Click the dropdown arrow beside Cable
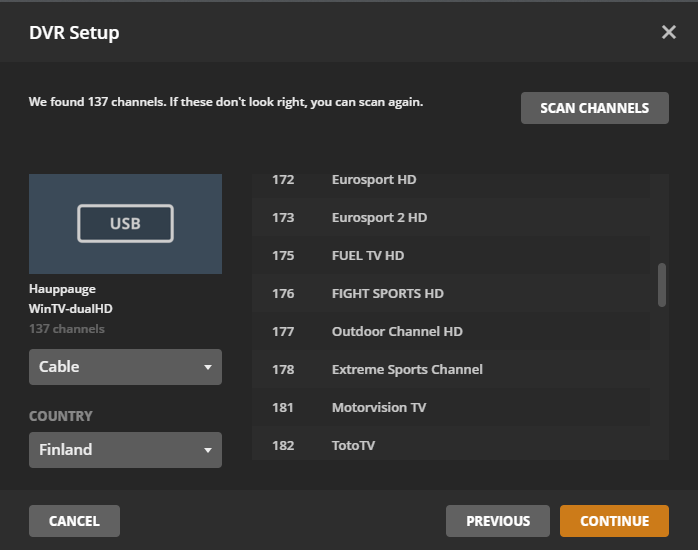This screenshot has width=698, height=550. [x=208, y=368]
